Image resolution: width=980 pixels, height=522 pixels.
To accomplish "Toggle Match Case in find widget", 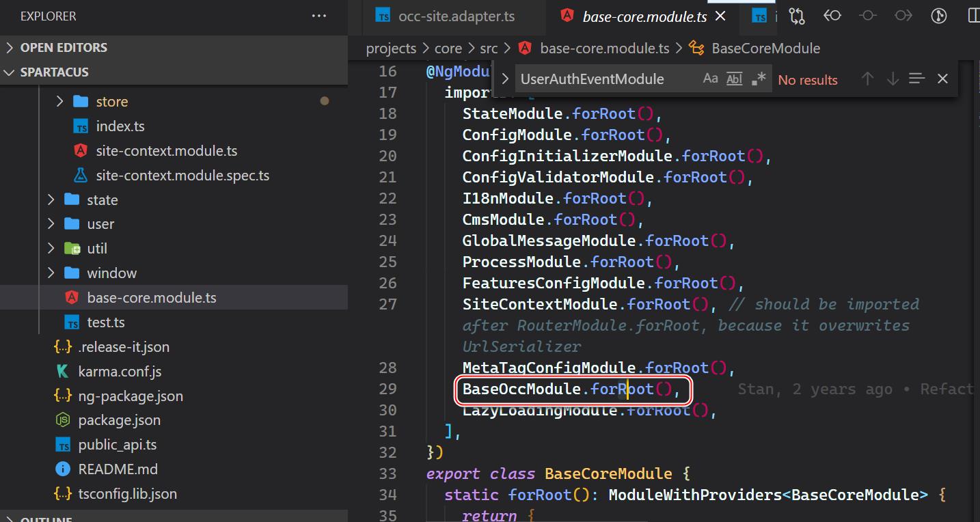I will point(711,79).
